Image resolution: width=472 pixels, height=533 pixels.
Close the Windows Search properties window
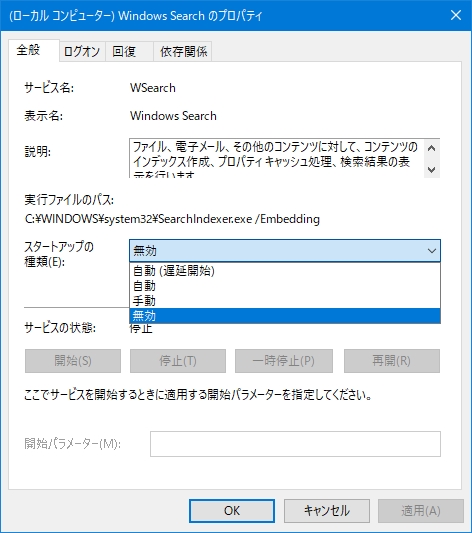click(x=455, y=15)
